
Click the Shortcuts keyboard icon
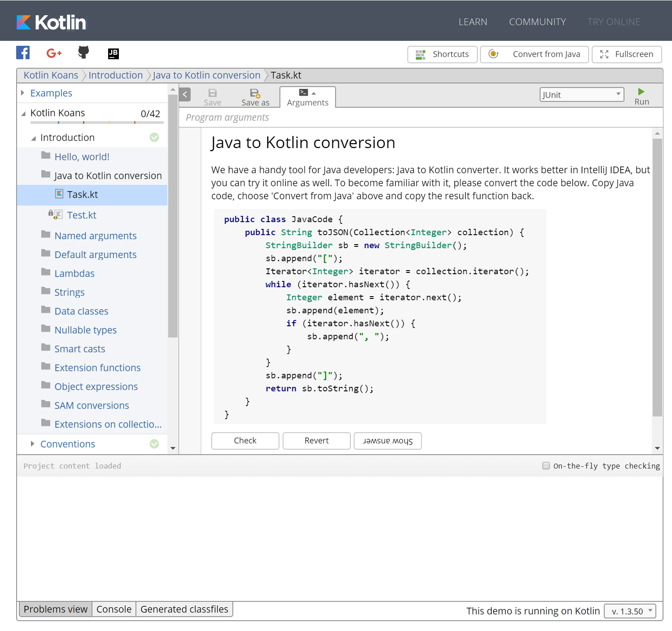(420, 55)
